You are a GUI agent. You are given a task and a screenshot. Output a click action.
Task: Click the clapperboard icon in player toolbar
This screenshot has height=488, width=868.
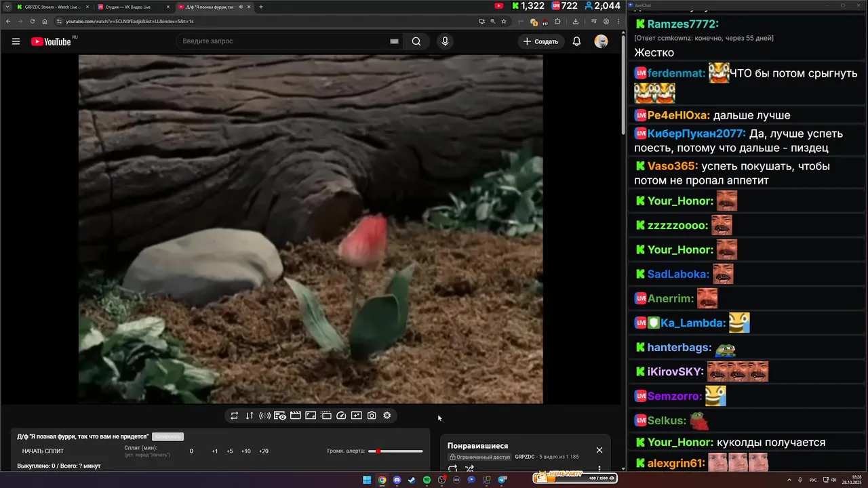click(296, 415)
